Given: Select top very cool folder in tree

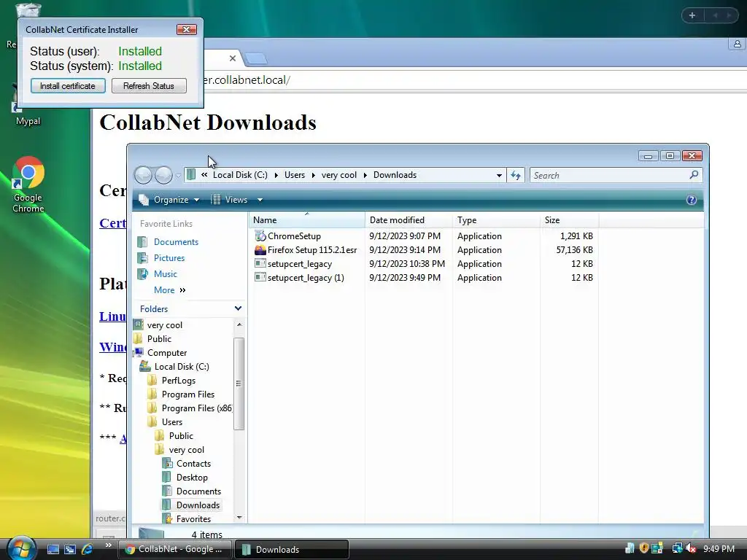Looking at the screenshot, I should pos(164,324).
